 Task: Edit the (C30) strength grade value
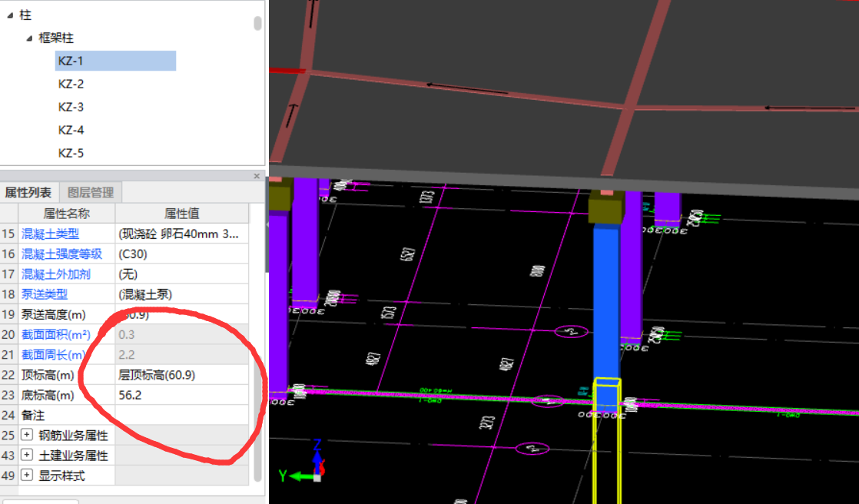point(182,254)
